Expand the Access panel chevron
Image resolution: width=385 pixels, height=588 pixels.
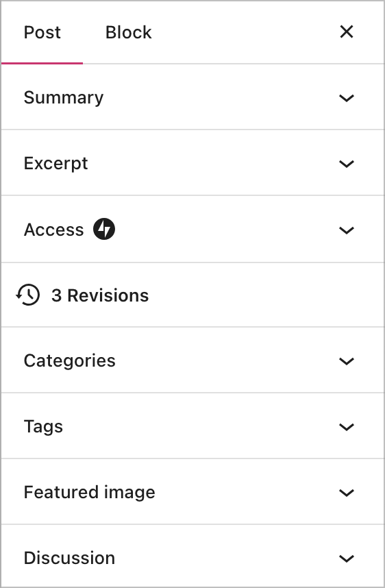(x=347, y=230)
